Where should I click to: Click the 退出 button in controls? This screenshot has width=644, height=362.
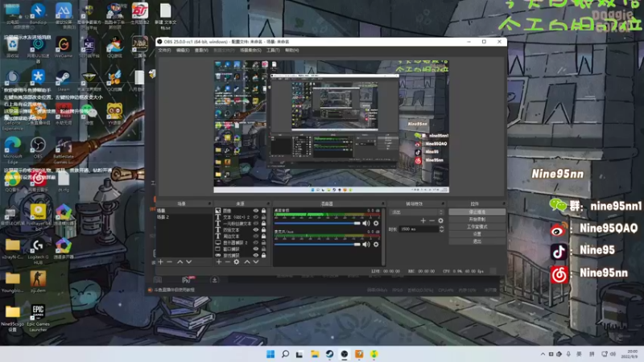pyautogui.click(x=477, y=241)
